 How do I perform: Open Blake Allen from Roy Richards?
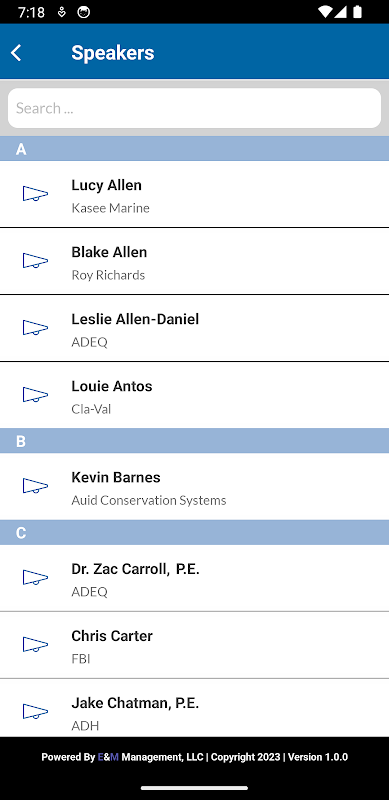194,261
